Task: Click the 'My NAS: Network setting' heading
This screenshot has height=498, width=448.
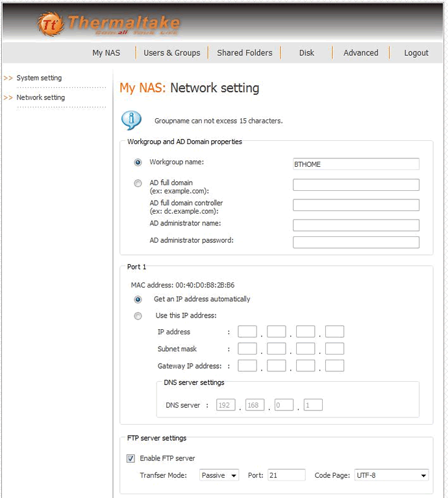Action: pos(189,88)
